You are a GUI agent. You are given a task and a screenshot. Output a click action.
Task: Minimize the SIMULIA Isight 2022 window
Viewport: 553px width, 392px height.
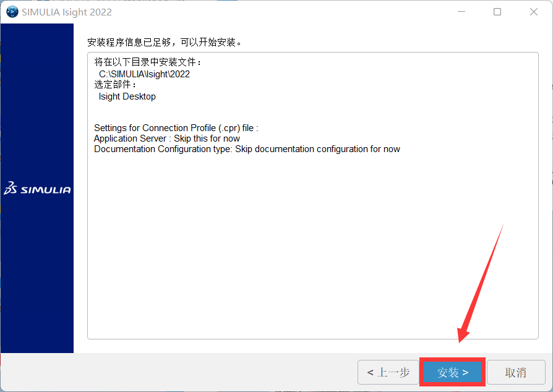click(461, 12)
